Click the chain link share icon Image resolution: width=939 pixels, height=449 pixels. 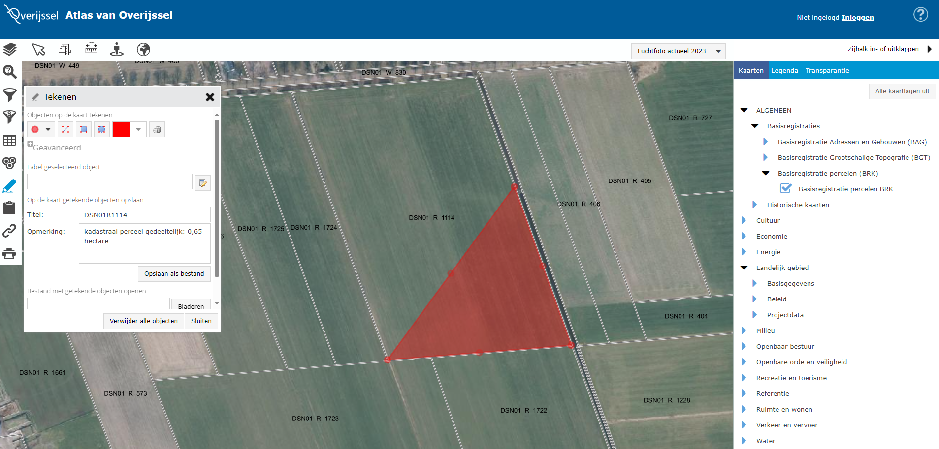pyautogui.click(x=10, y=231)
